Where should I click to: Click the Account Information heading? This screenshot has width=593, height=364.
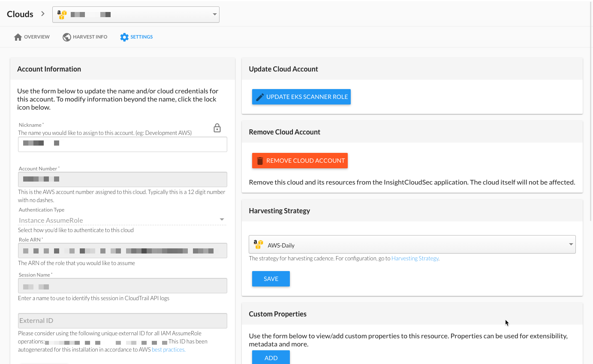49,69
